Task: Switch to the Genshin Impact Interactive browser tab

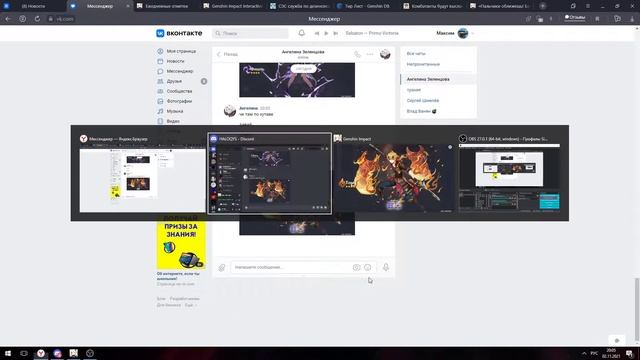Action: click(x=233, y=6)
